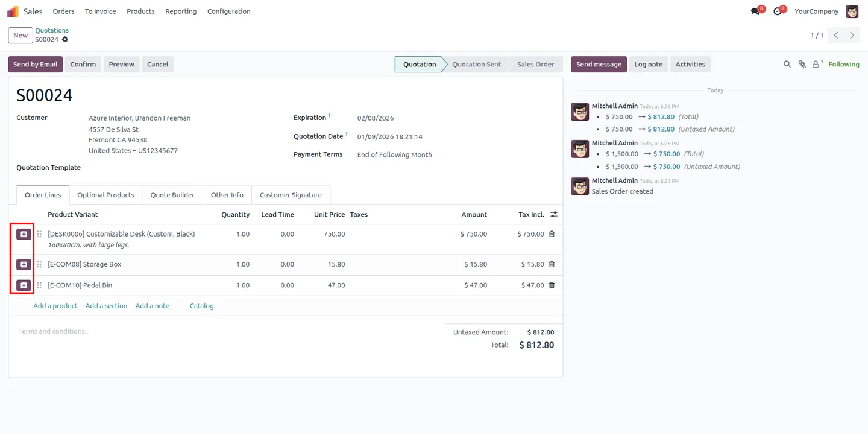Select Sales Order status stage
Screen dimensions: 868x435
click(x=535, y=65)
